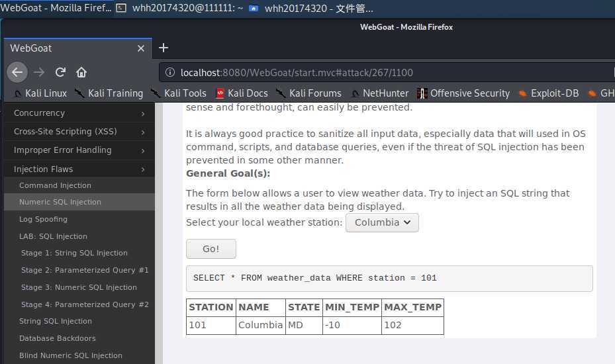Close the WebGoat browser tab
Viewport: 615px width, 364px height.
pos(140,48)
